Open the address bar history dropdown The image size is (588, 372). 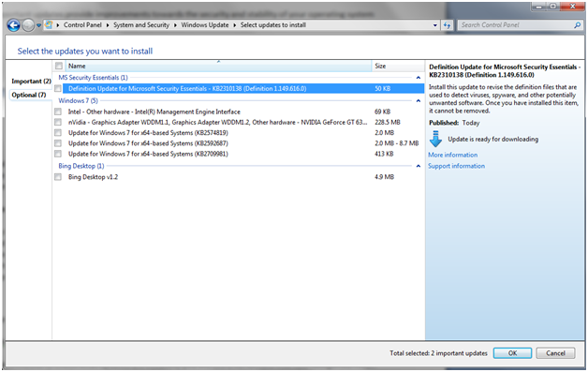pyautogui.click(x=435, y=25)
